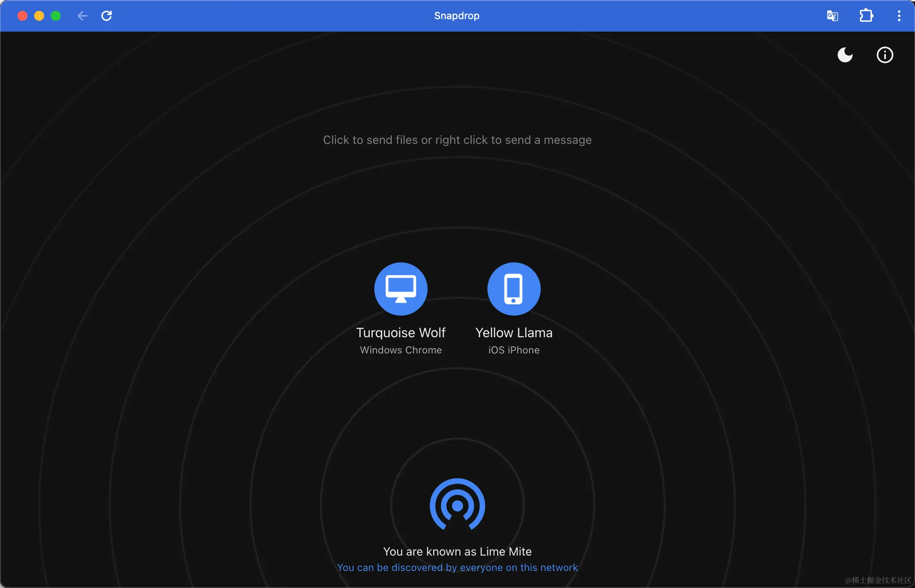Click the Snapdrop window title text

pos(457,16)
